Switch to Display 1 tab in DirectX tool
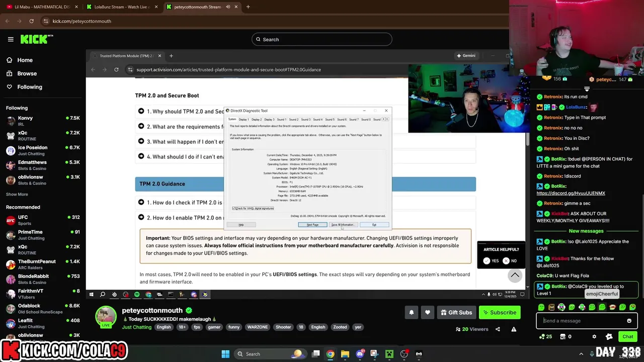The width and height of the screenshot is (644, 362). 244,119
